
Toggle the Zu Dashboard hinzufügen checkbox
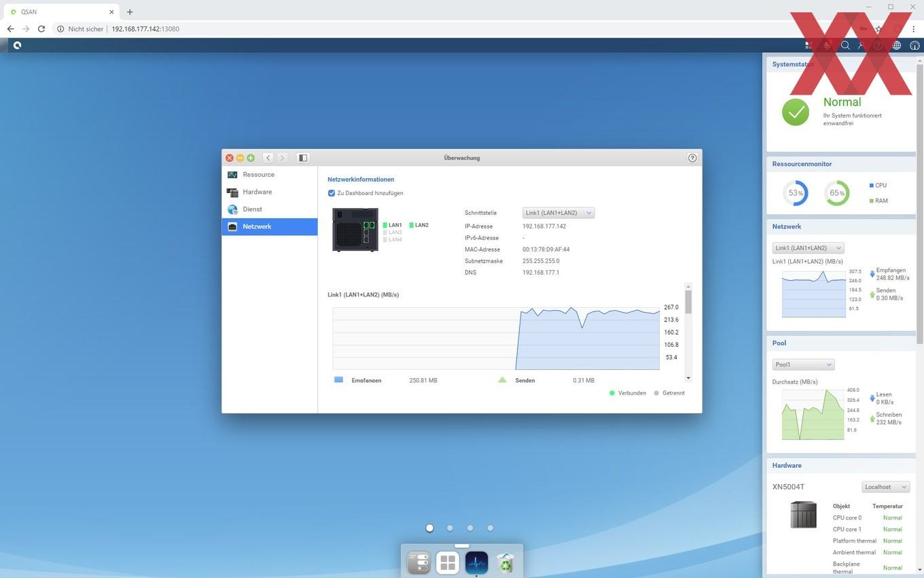(332, 193)
